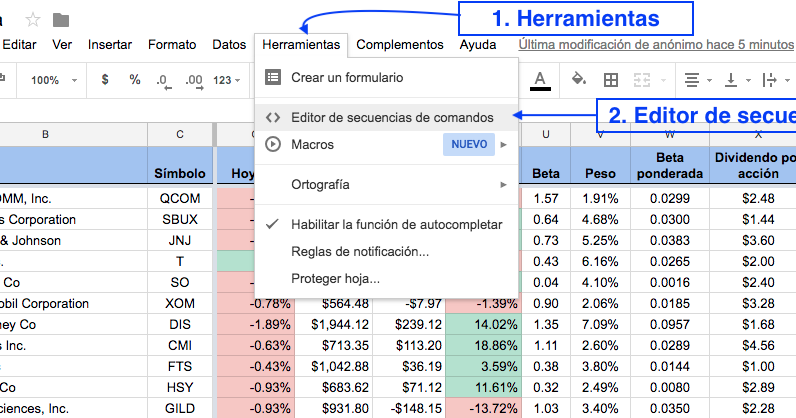The height and width of the screenshot is (418, 796).
Task: Click the weight cell 7.09%
Action: tap(600, 324)
